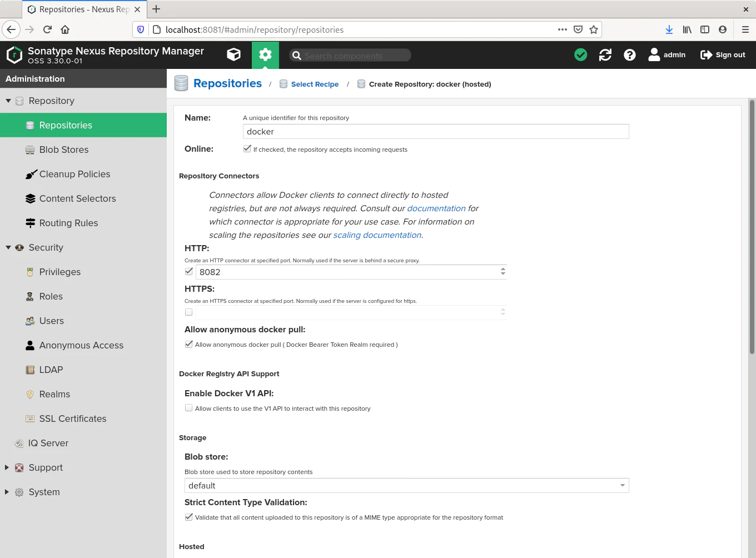
Task: Click the green system status checkmark
Action: coord(580,54)
